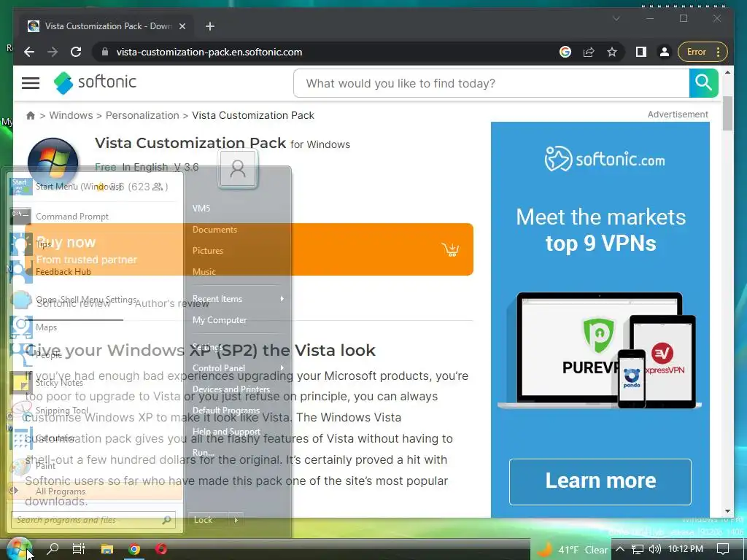Share this page via share icon

click(x=589, y=52)
